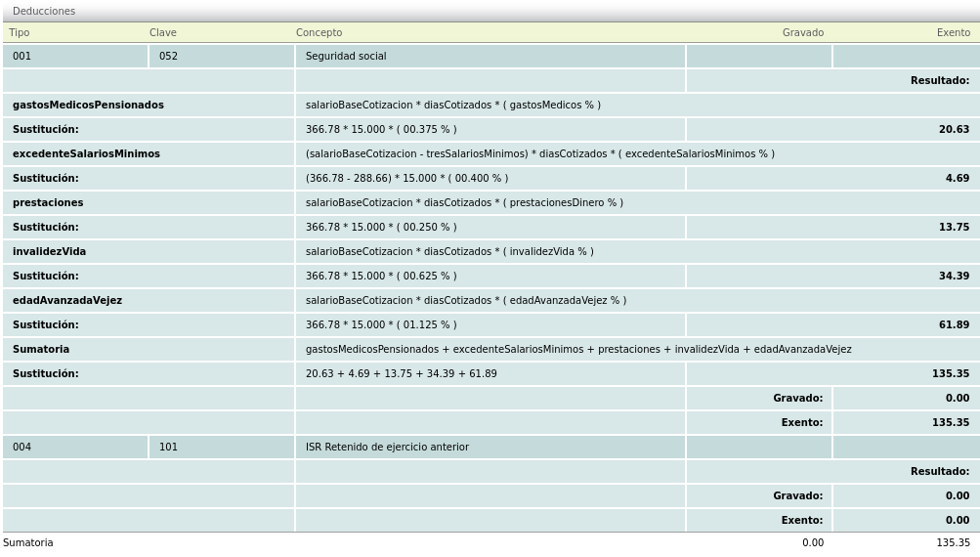Image resolution: width=980 pixels, height=557 pixels.
Task: Click the edadAvanzadaVejez row label
Action: [x=67, y=300]
